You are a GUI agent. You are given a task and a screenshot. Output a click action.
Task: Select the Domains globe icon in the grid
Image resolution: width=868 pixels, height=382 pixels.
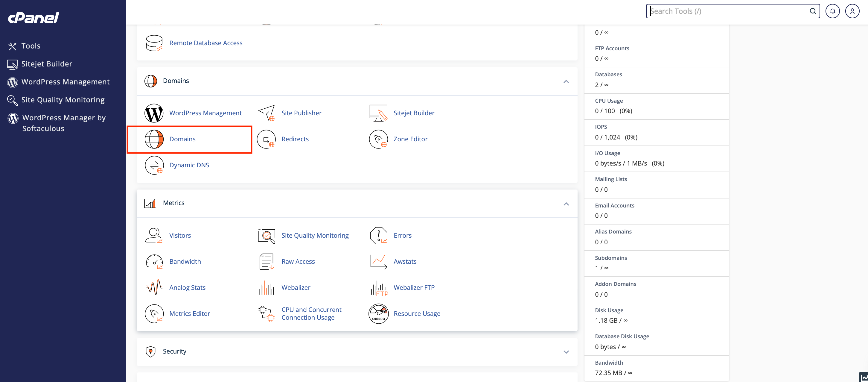coord(154,139)
